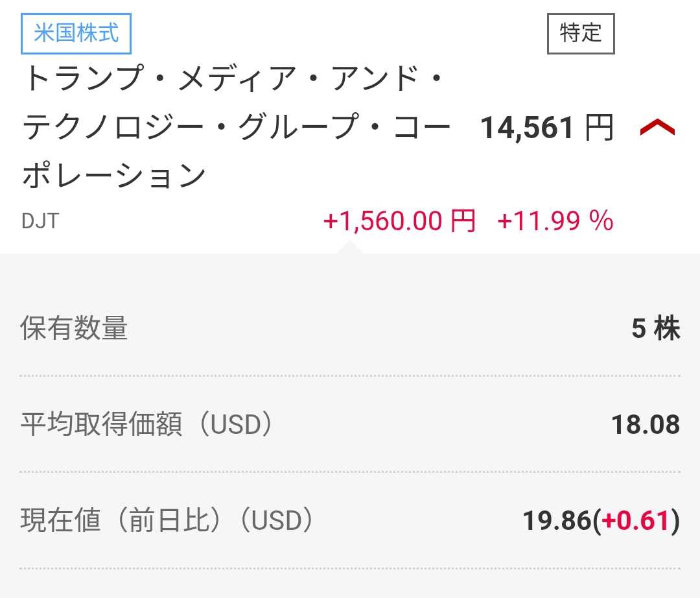Tap the 特定 account type badge
Image resolution: width=700 pixels, height=598 pixels.
[580, 33]
